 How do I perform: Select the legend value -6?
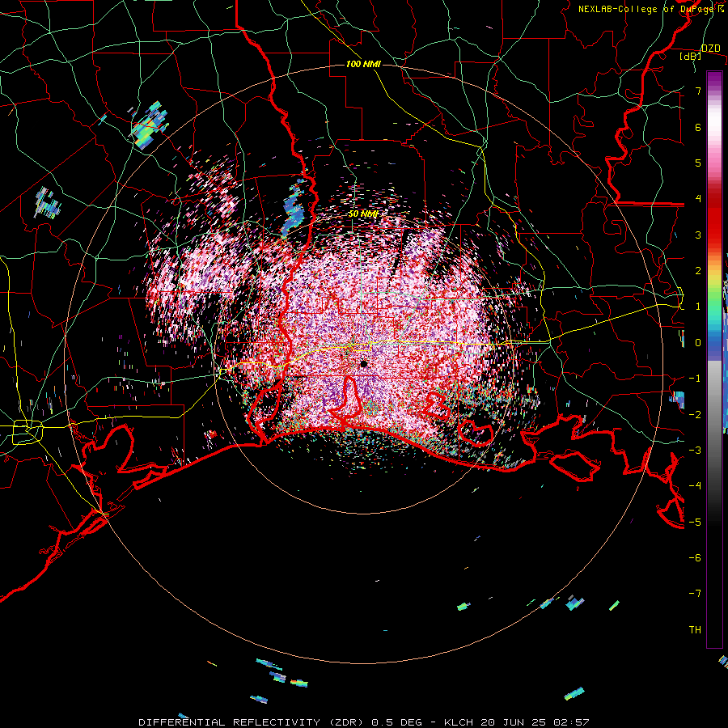[695, 557]
